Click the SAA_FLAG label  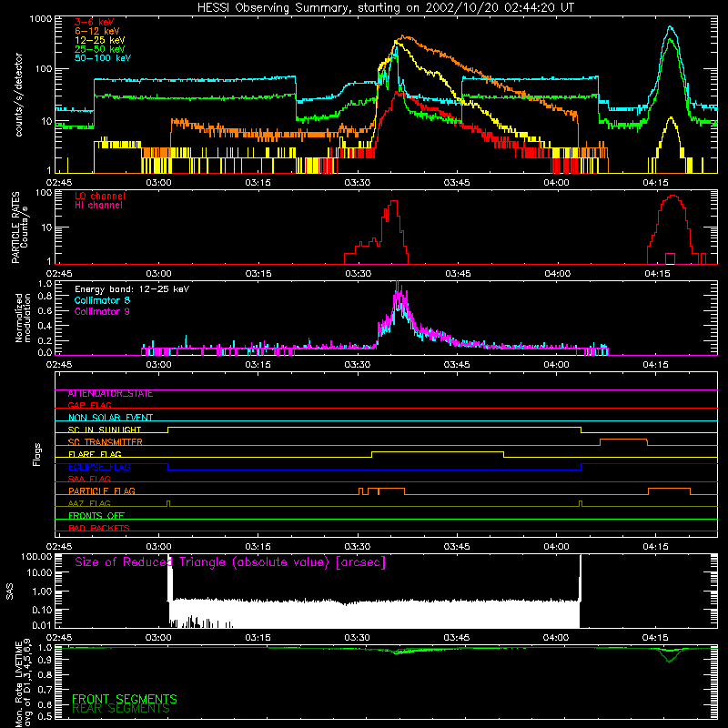click(89, 479)
